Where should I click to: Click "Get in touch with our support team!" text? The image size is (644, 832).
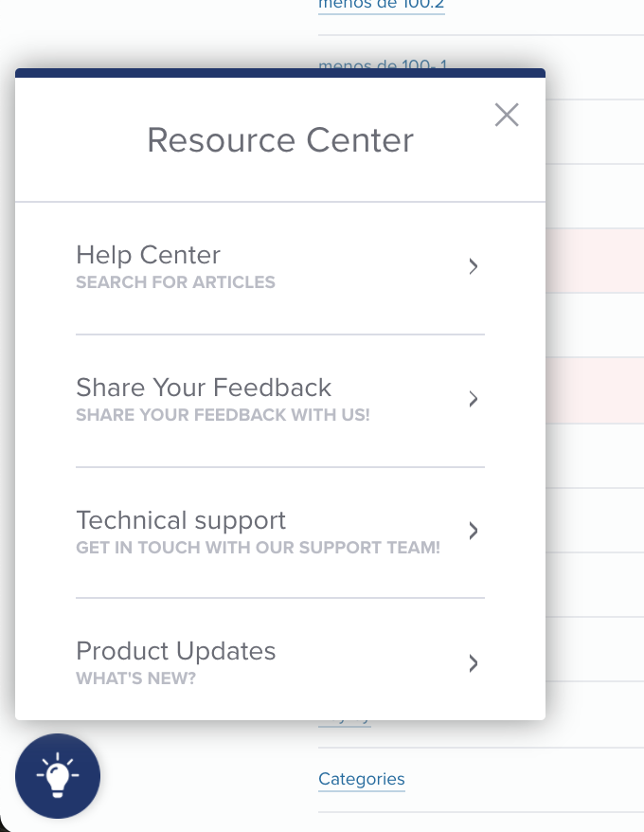coord(258,548)
